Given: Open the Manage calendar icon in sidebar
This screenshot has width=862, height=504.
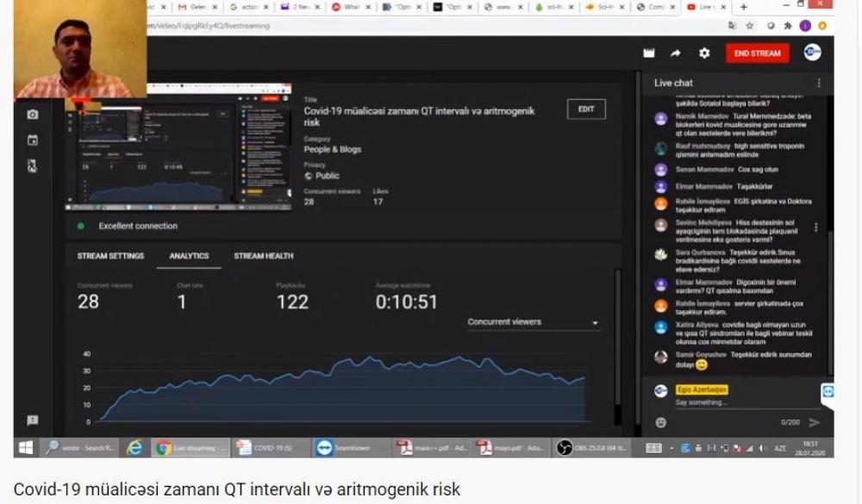Looking at the screenshot, I should (x=33, y=140).
